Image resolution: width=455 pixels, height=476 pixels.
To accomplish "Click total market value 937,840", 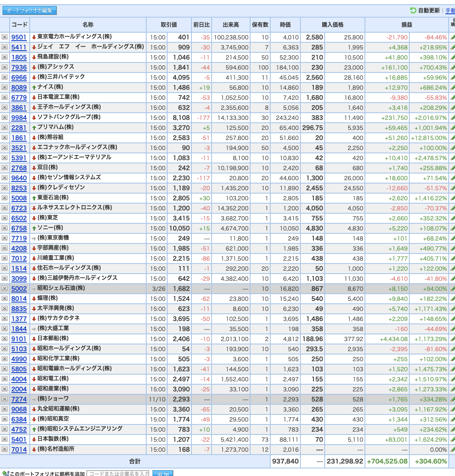I will (x=285, y=461).
